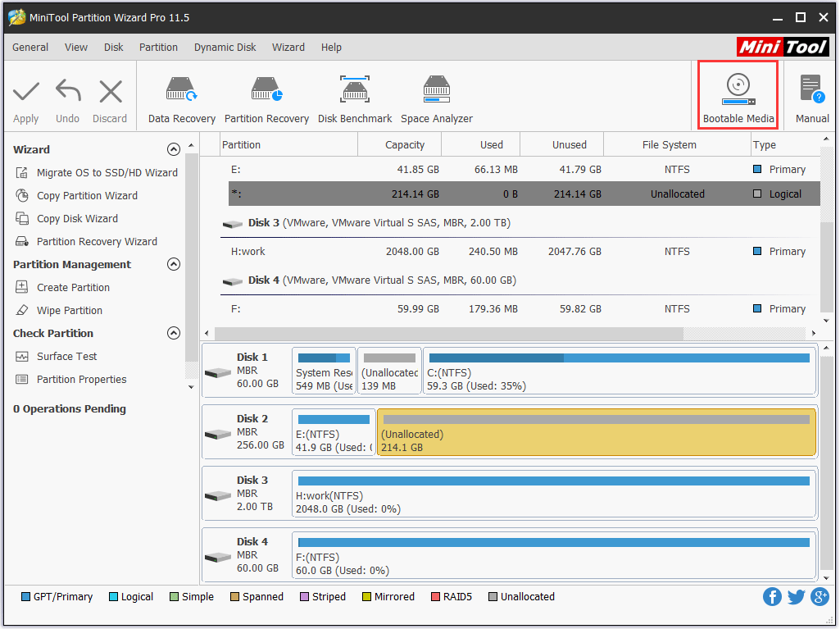Select the E: partition row
840x629 pixels.
coord(524,170)
